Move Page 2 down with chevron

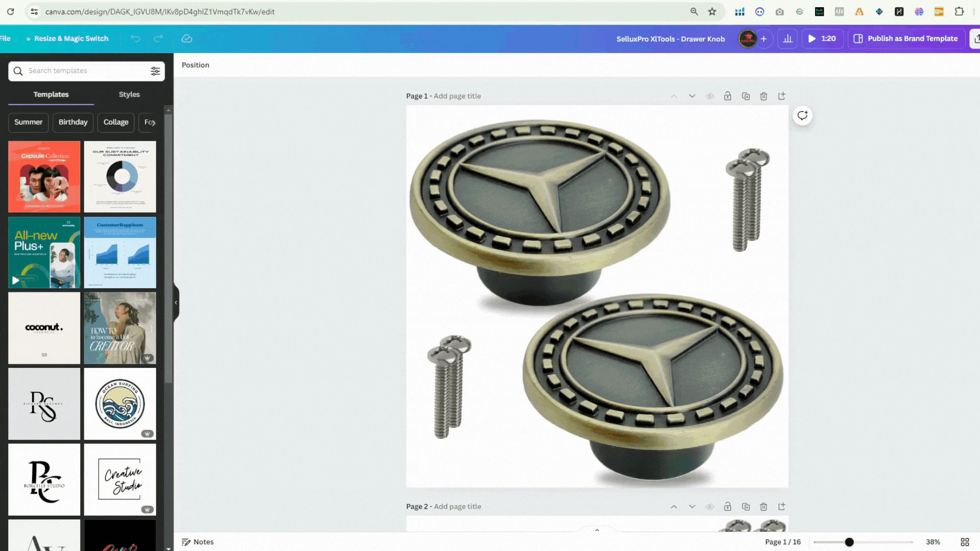(692, 507)
